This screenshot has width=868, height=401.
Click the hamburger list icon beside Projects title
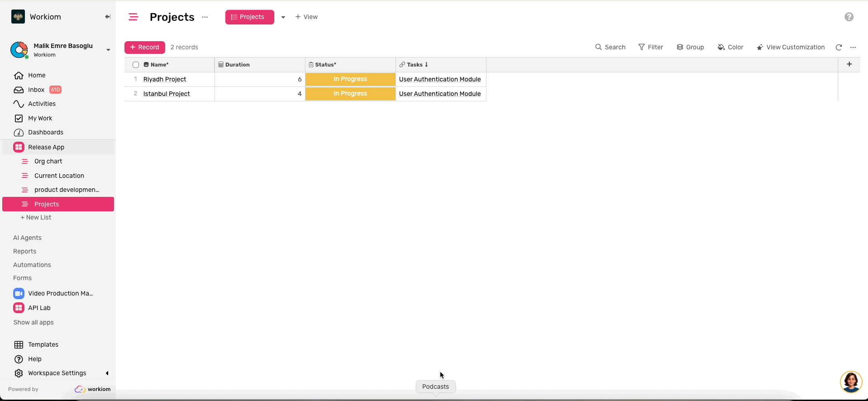(x=133, y=17)
